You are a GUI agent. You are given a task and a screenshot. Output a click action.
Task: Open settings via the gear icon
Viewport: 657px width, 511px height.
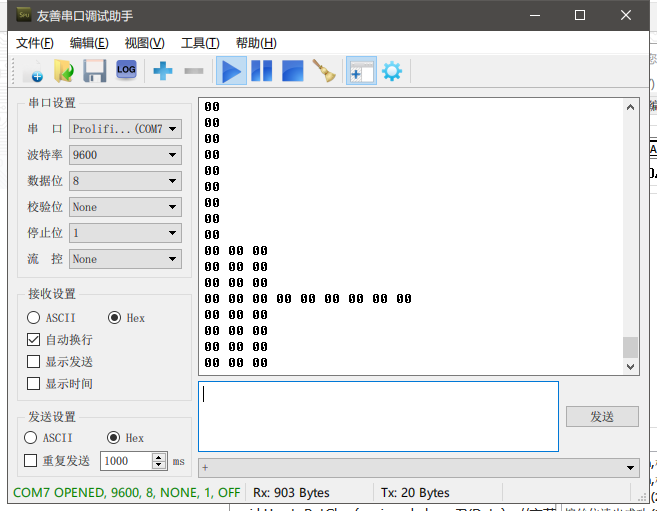click(x=392, y=71)
